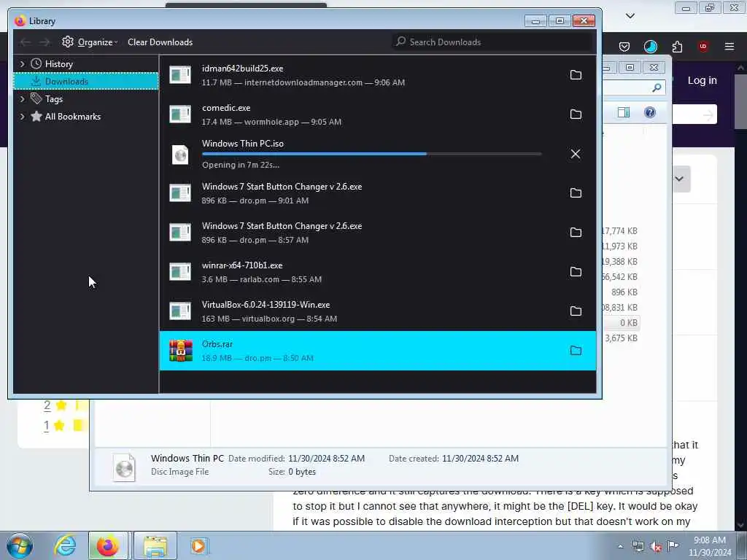Open containing folder for idman642build25.exe

pos(576,75)
